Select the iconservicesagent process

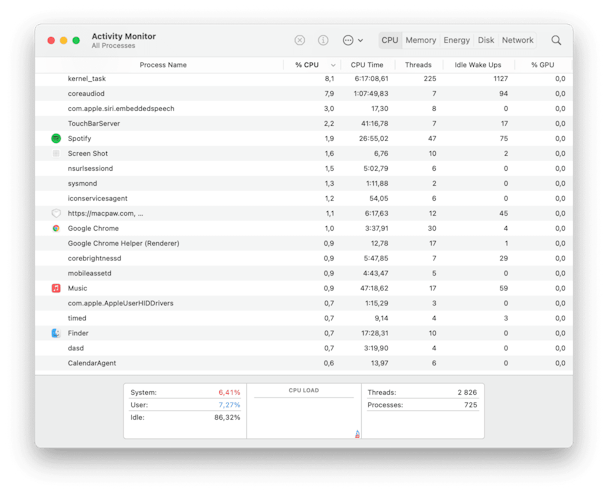304,199
